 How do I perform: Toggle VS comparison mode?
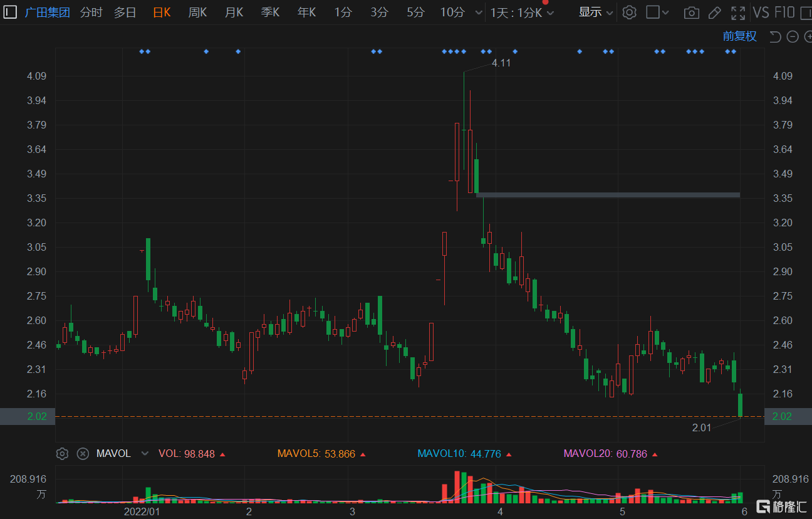coord(761,13)
